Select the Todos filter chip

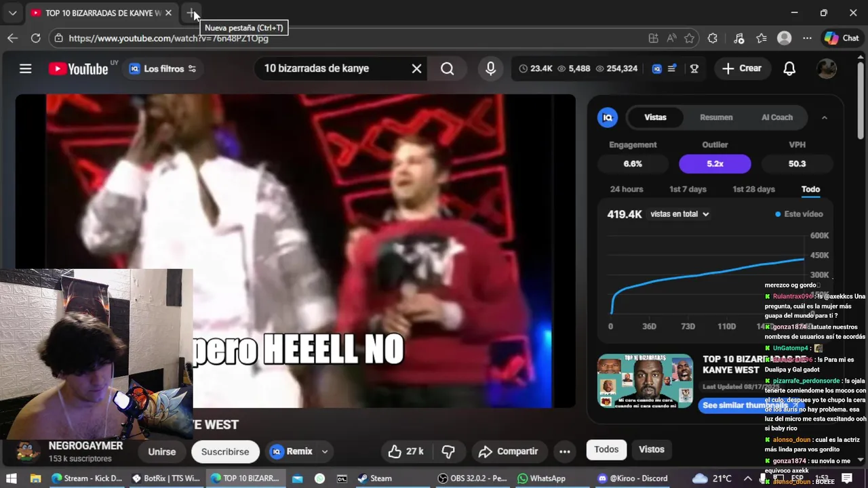tap(606, 449)
